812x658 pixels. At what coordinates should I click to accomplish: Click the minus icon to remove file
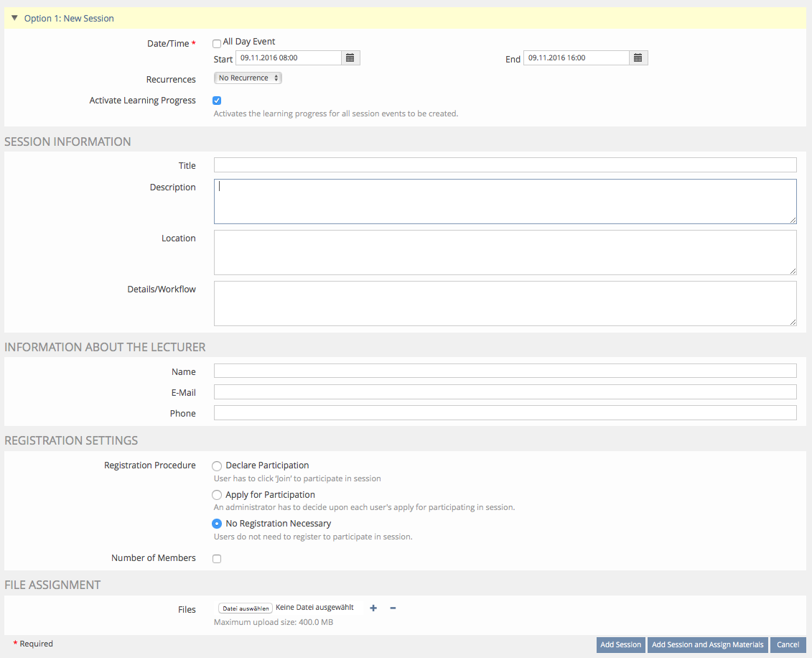393,608
